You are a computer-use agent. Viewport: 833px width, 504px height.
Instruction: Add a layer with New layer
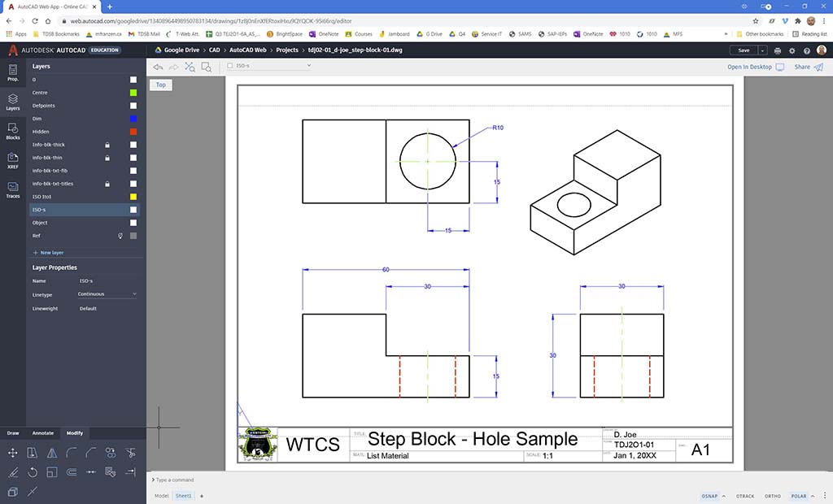[x=49, y=253]
